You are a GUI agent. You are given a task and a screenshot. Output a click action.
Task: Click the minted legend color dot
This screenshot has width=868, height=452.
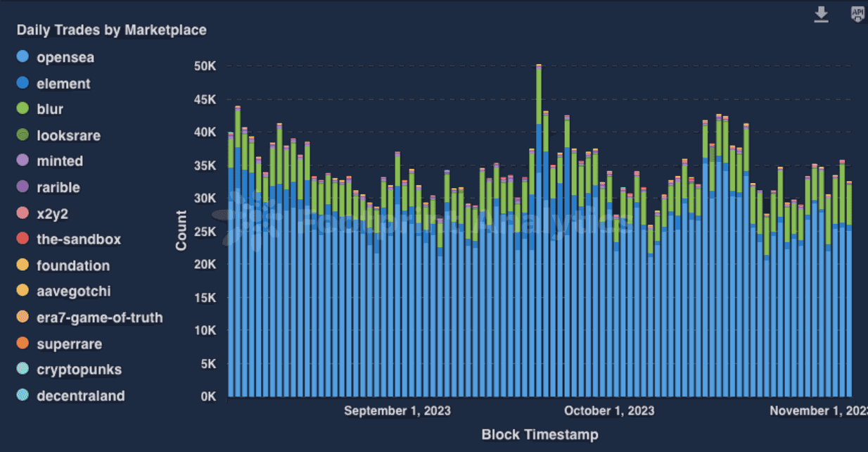coord(23,161)
